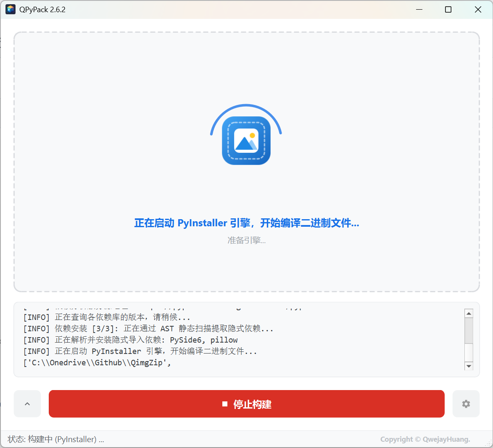Screen dimensions: 493x448
Task: Click the log scrollbar up arrow
Action: point(469,314)
